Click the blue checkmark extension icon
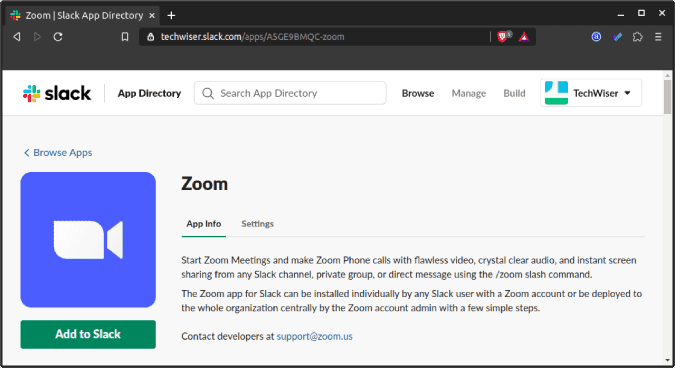Screen dimensions: 675x368 (x=617, y=37)
